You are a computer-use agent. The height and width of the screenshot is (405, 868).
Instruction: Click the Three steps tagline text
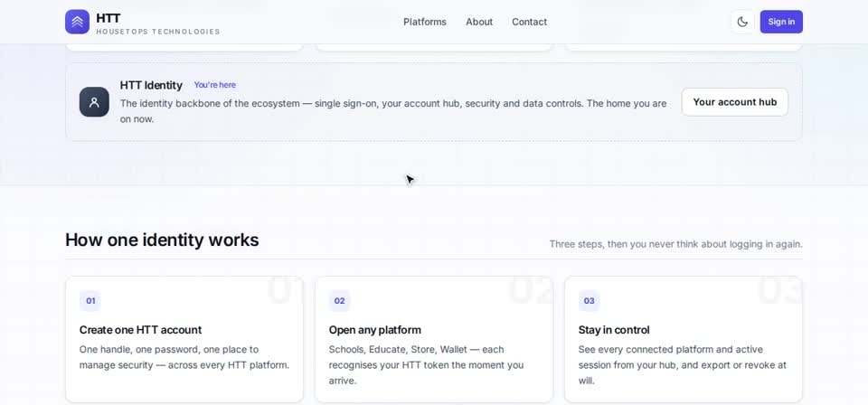pyautogui.click(x=676, y=244)
